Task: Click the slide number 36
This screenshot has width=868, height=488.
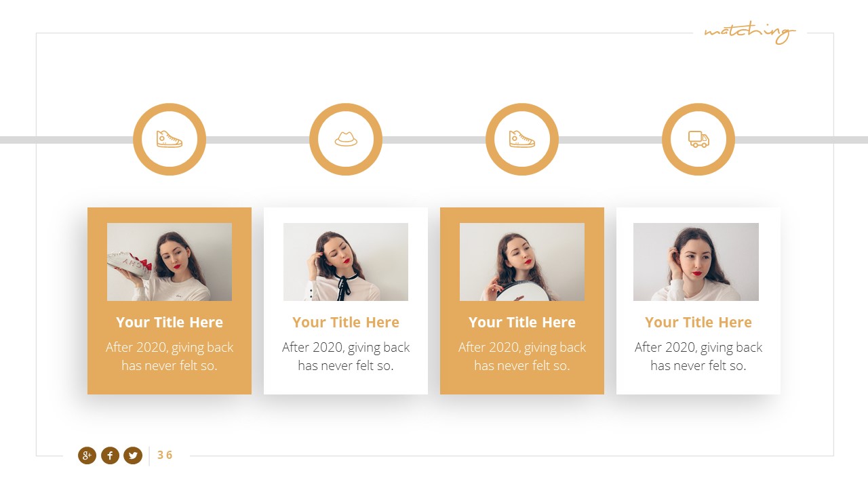Action: click(165, 455)
